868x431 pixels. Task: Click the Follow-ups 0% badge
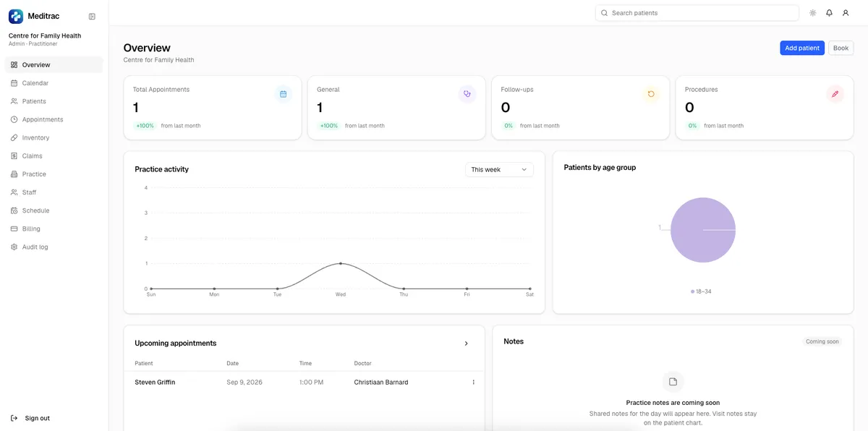[x=509, y=126]
